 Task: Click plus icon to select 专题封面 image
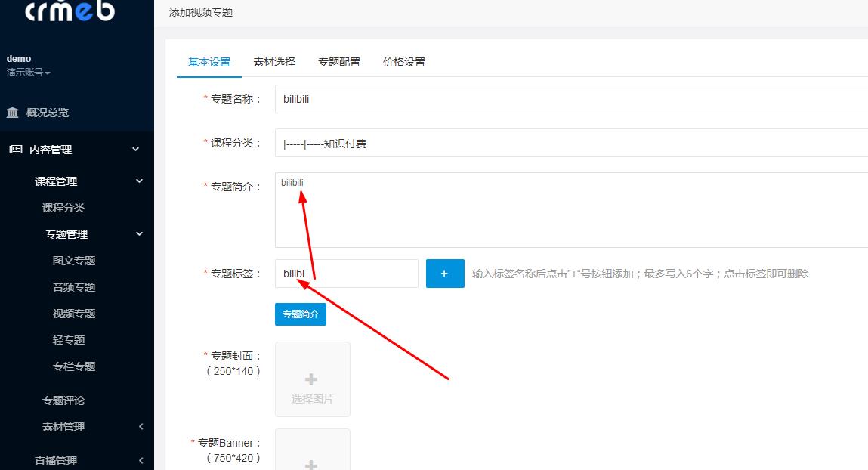tap(312, 379)
